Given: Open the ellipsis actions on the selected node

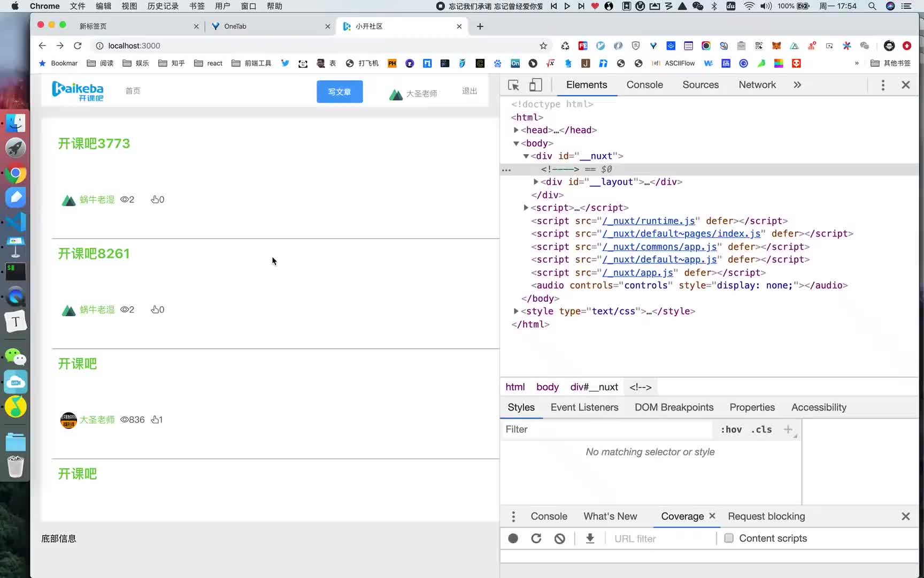Looking at the screenshot, I should (x=506, y=170).
